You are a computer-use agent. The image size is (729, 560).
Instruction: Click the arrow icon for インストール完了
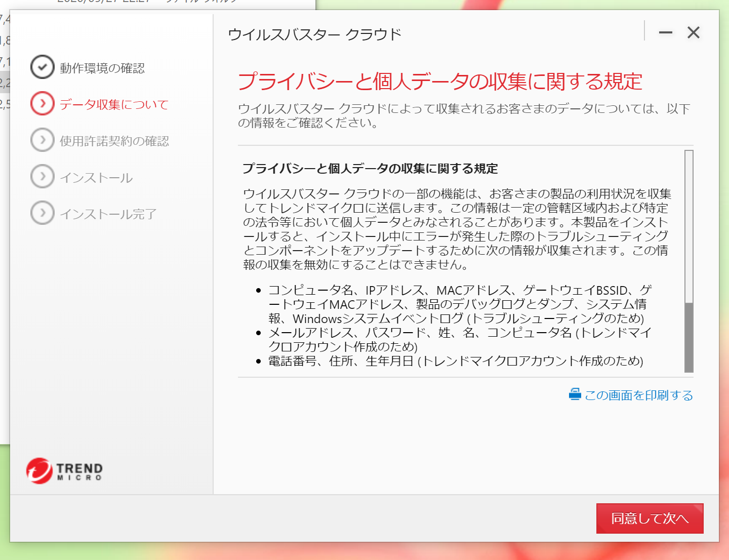[43, 213]
